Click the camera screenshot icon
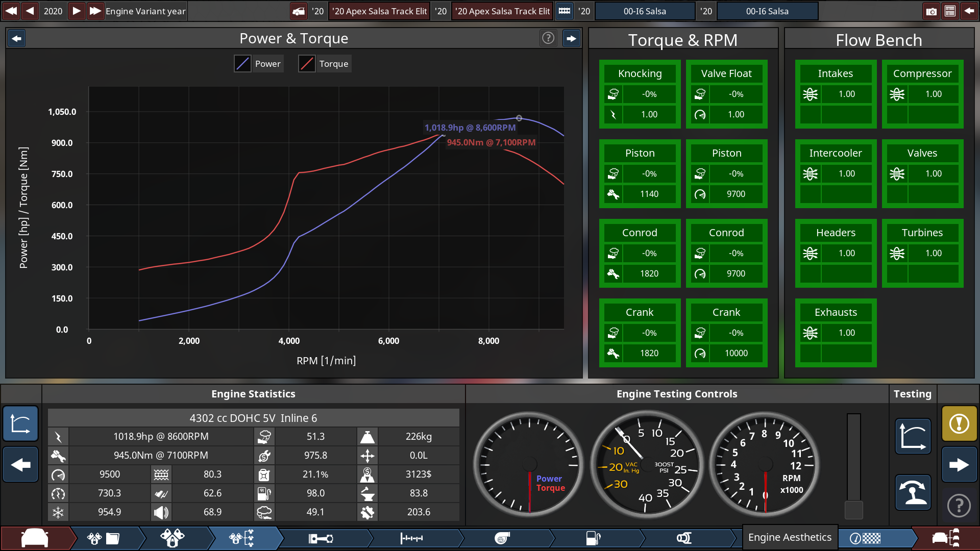The width and height of the screenshot is (980, 551). coord(932,11)
